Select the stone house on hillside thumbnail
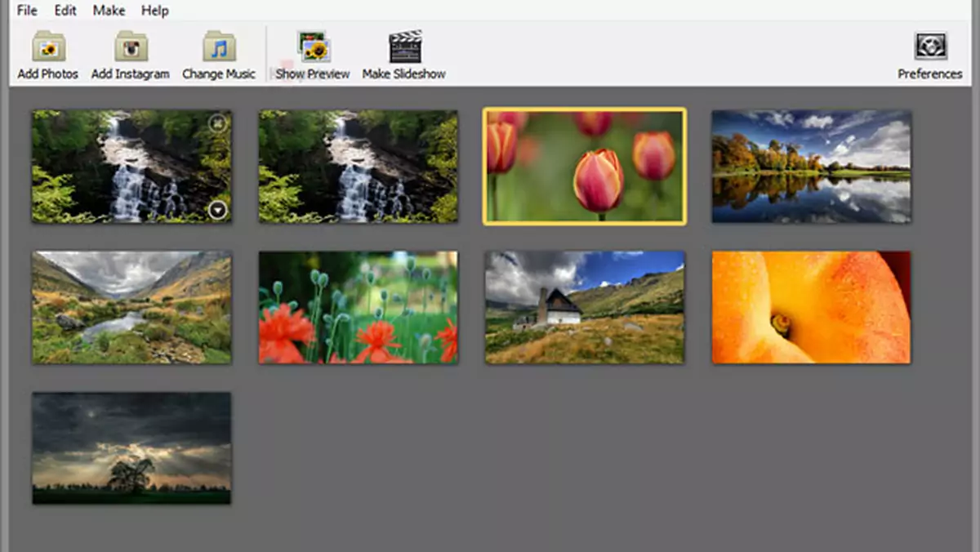The image size is (980, 552). tap(585, 306)
